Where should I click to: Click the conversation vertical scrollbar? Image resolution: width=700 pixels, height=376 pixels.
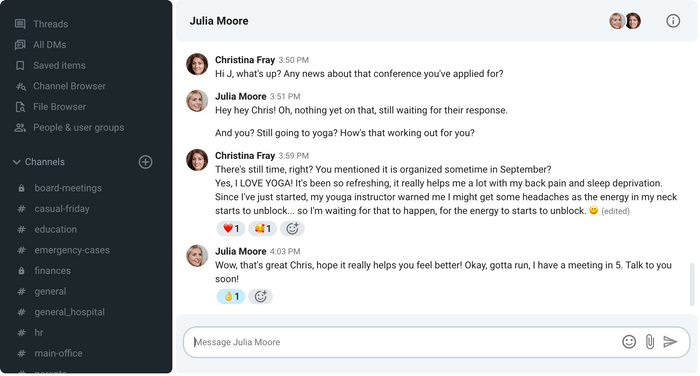tap(692, 284)
